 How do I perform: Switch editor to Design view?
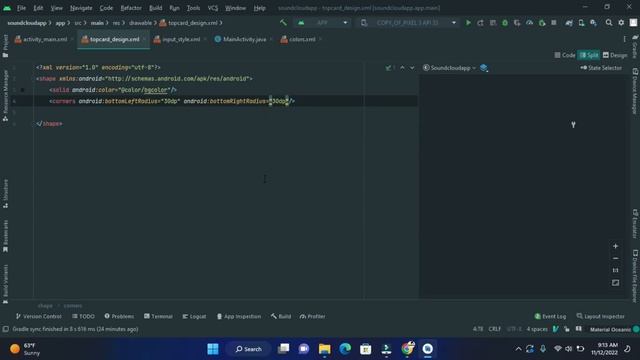(x=615, y=55)
